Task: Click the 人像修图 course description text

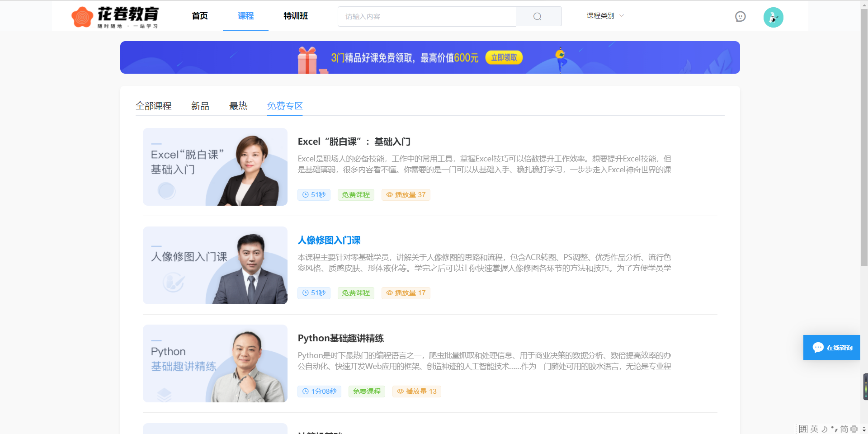Action: pyautogui.click(x=484, y=263)
